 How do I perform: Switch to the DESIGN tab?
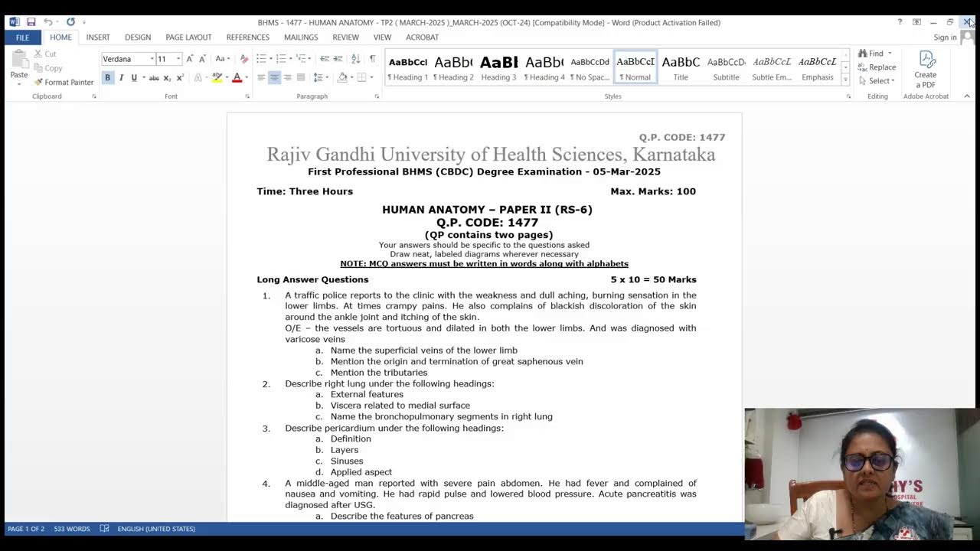[138, 37]
